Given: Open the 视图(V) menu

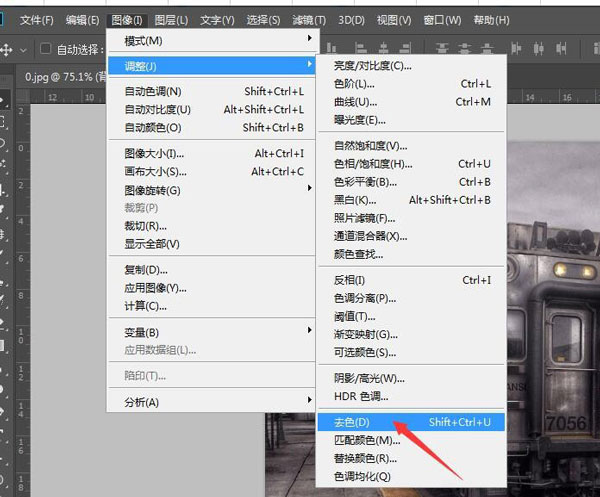Looking at the screenshot, I should tap(394, 20).
